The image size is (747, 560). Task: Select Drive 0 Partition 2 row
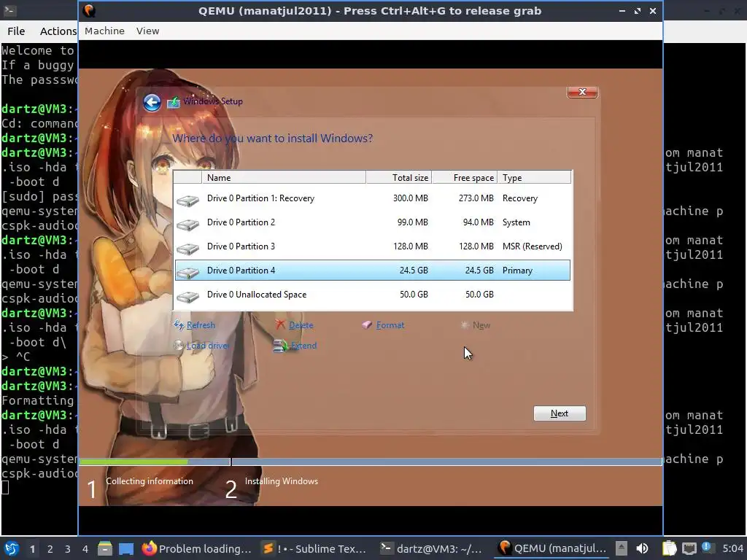[373, 222]
